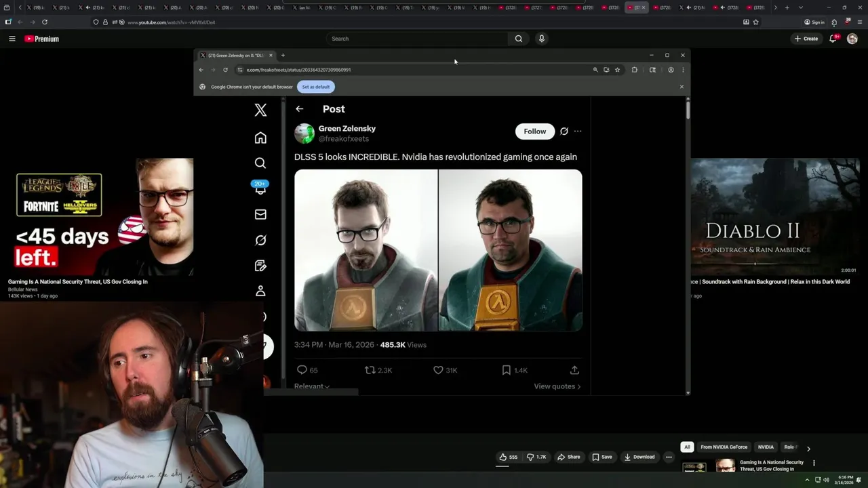Add new tab in outer browser
The width and height of the screenshot is (868, 488).
[787, 7]
